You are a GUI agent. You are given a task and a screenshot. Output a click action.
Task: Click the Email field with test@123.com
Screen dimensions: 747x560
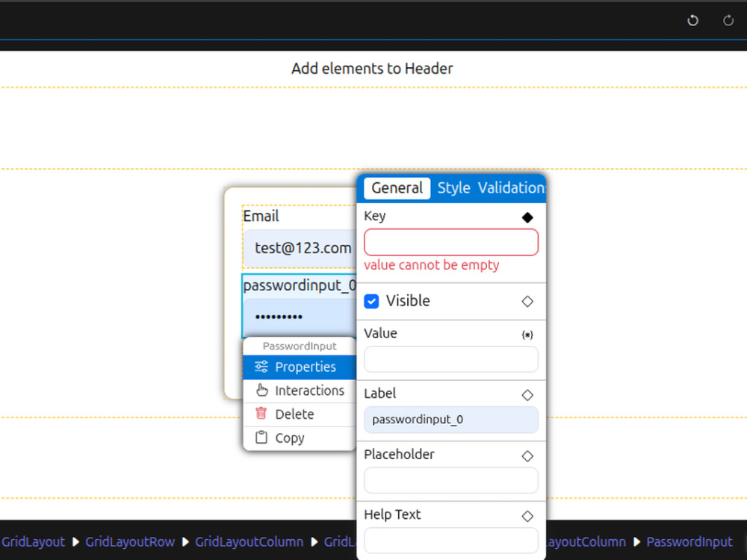(300, 248)
